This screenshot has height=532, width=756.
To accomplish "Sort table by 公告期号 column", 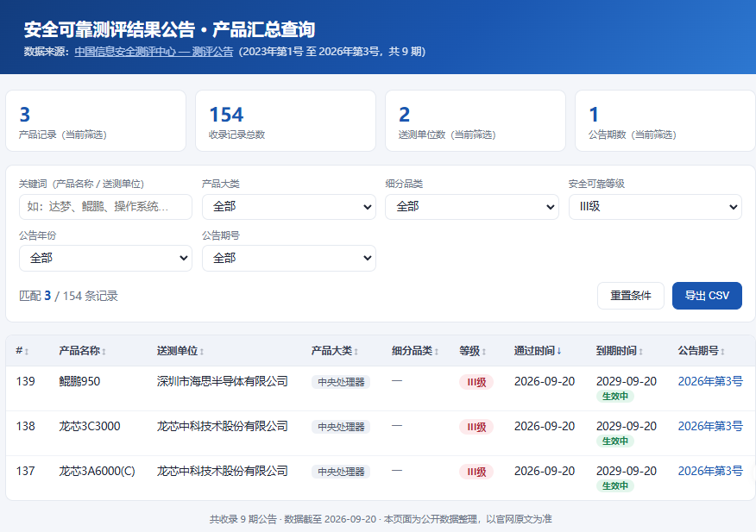I will click(702, 351).
